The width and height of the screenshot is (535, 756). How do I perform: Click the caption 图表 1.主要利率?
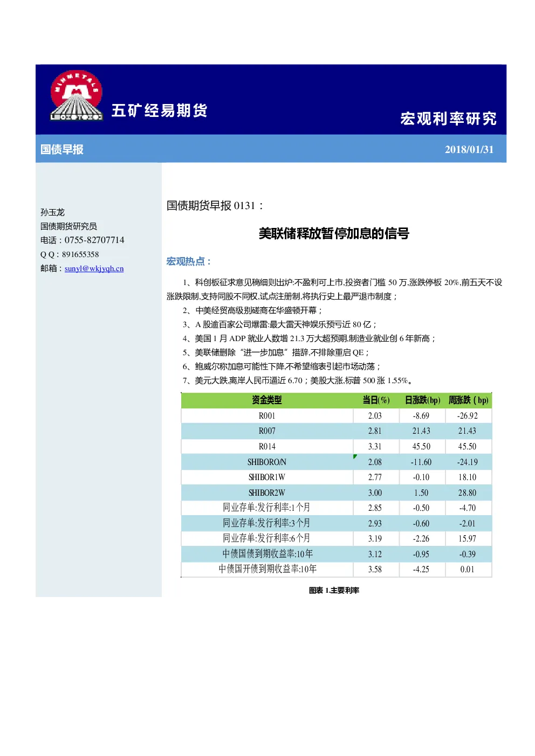[334, 591]
